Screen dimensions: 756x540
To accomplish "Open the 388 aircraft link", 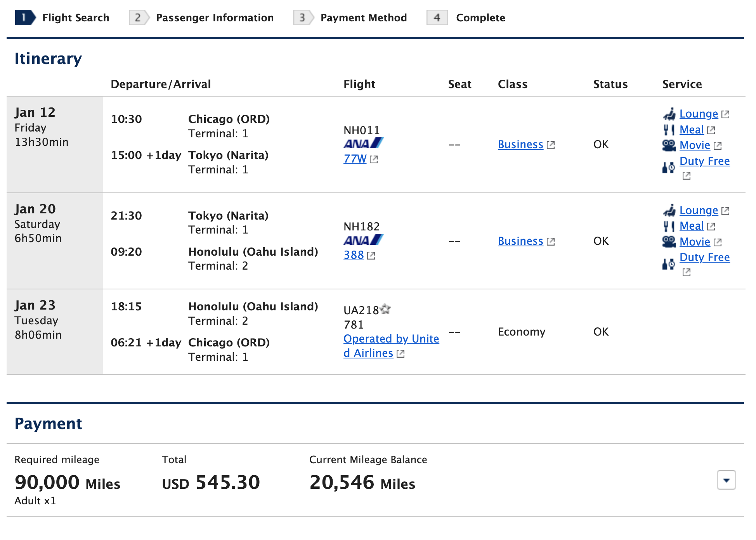I will pos(354,255).
